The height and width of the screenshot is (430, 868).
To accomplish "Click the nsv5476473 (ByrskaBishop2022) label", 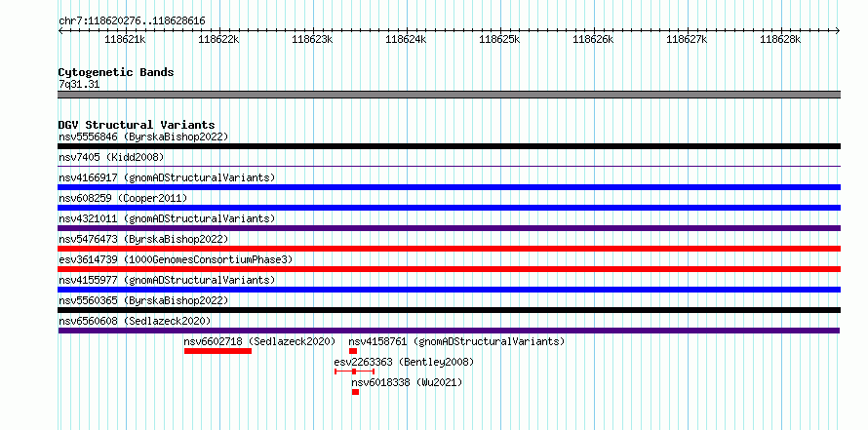I will [x=143, y=239].
